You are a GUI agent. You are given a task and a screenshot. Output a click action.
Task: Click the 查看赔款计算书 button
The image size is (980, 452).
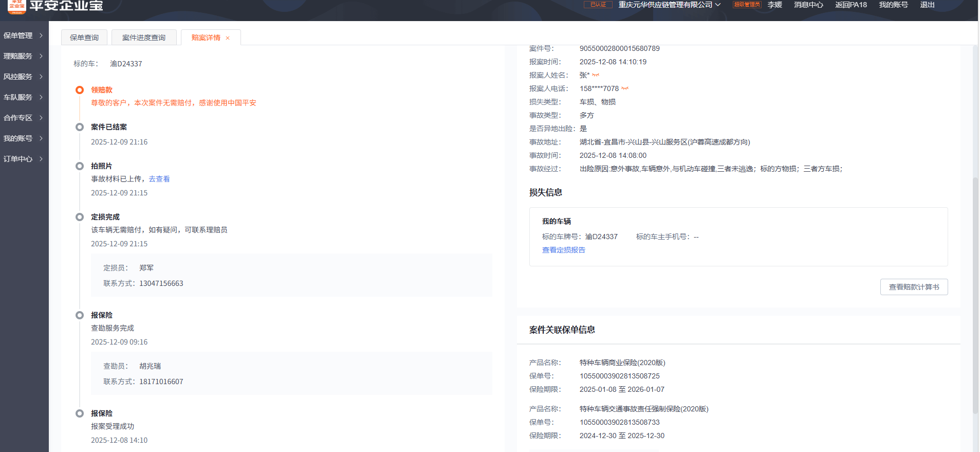coord(914,287)
